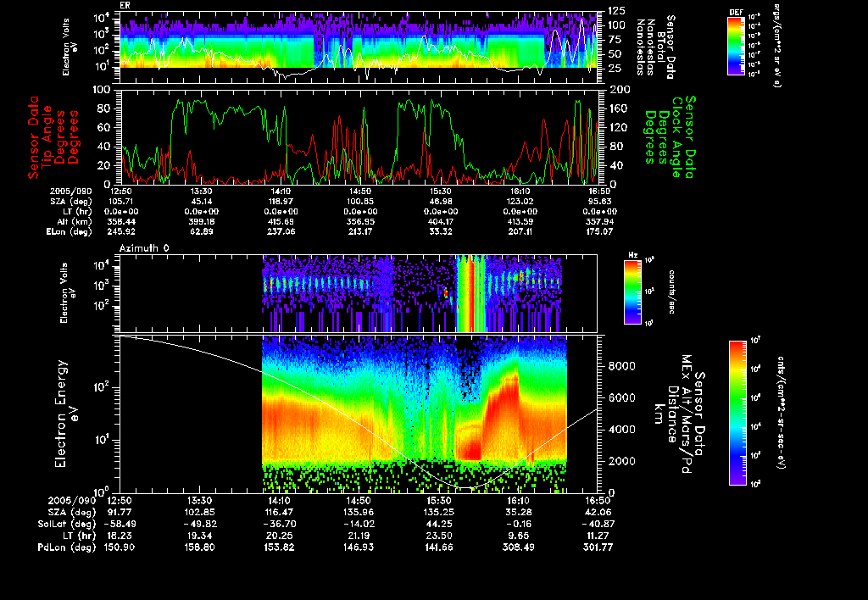The image size is (868, 600).
Task: Click the 'SolLat (deg)' row label
Action: tap(67, 525)
